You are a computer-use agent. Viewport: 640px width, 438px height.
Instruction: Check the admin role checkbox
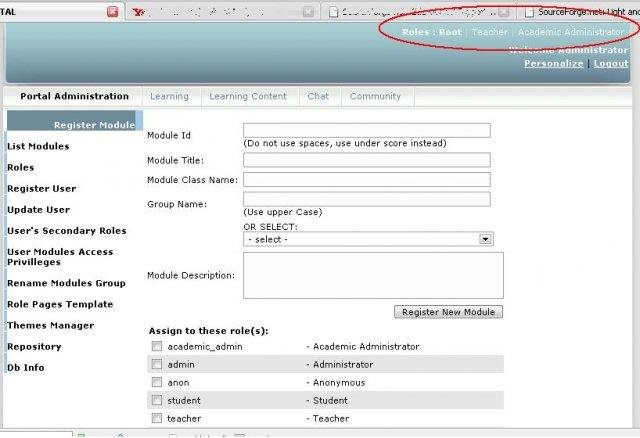[157, 364]
